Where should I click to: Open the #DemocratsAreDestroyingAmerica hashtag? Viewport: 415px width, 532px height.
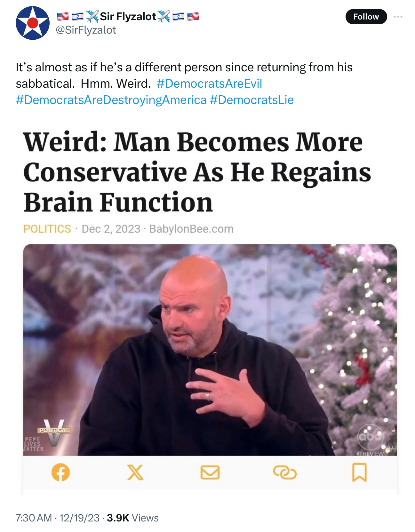coord(111,100)
